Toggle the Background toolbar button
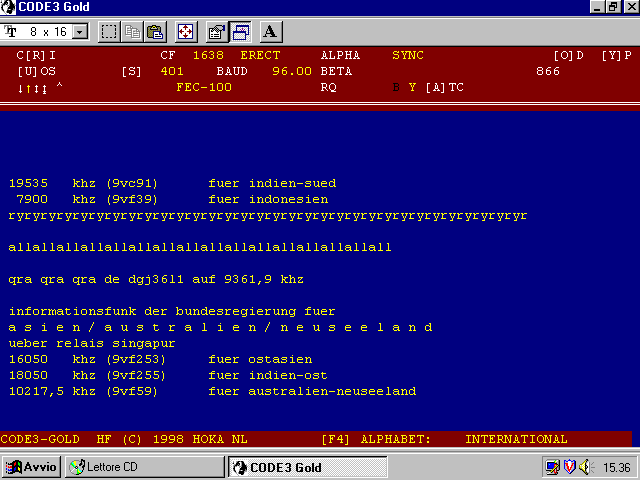The width and height of the screenshot is (640, 480). point(240,32)
